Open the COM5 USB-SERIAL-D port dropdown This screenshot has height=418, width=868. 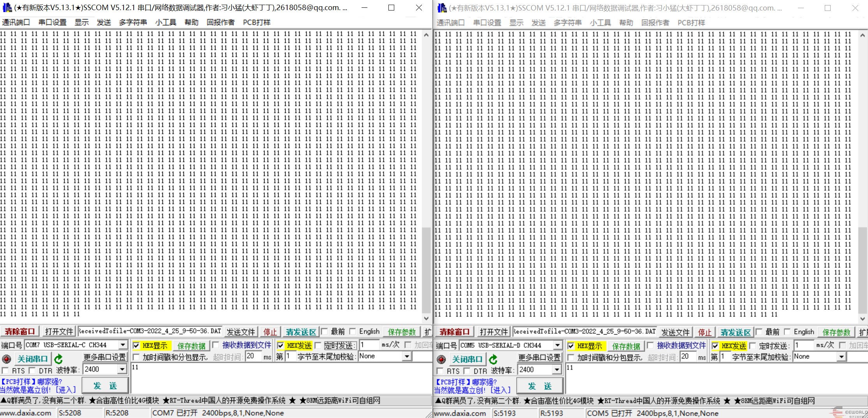point(558,345)
